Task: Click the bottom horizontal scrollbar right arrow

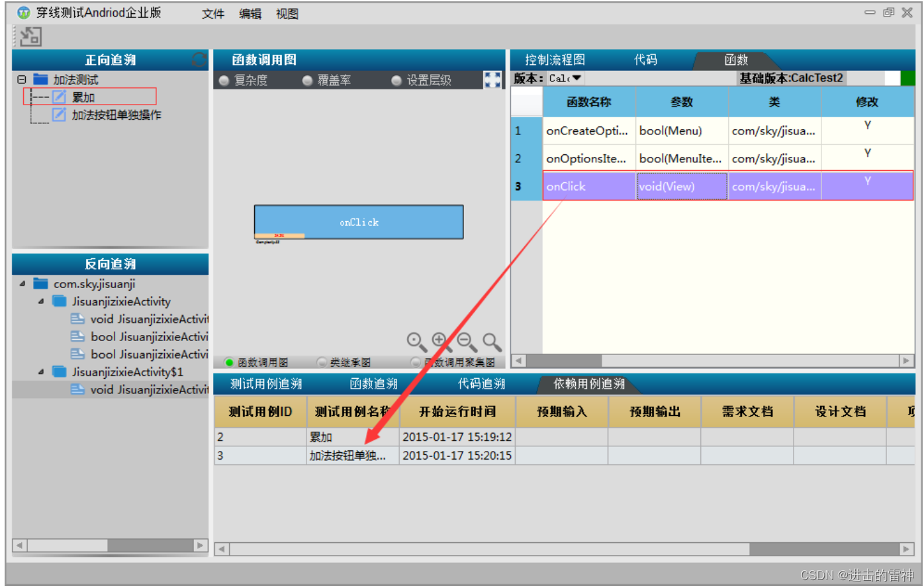Action: pos(910,549)
